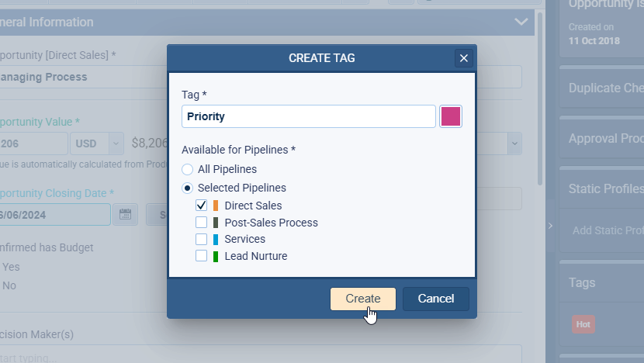Collapse the General Information section chevron

coord(521,22)
